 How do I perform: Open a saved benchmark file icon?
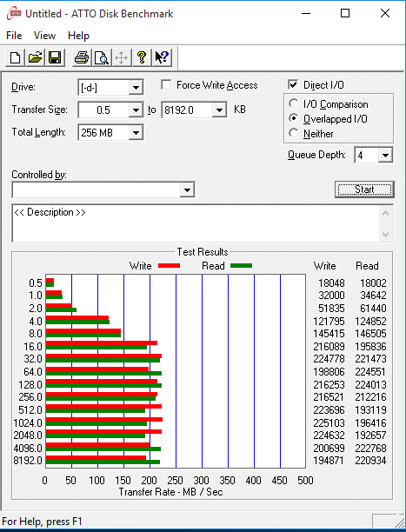click(35, 57)
